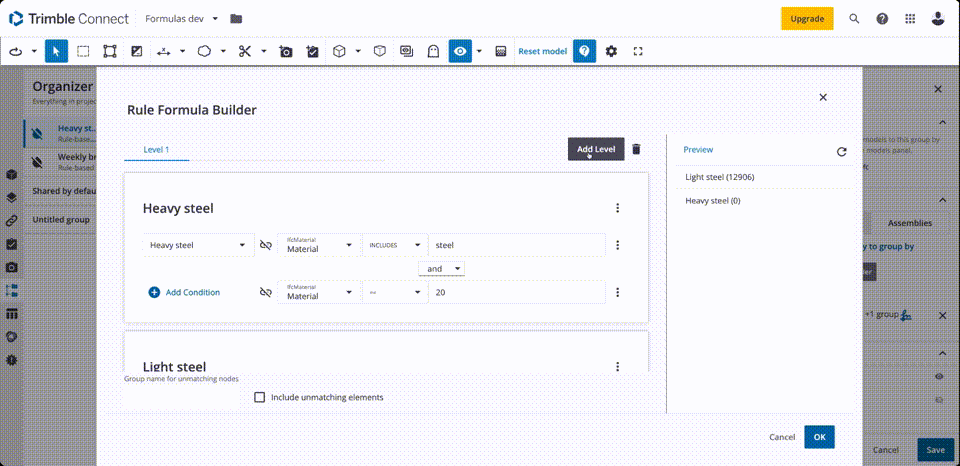The height and width of the screenshot is (466, 960).
Task: Select the scissors clip tool
Action: [245, 51]
